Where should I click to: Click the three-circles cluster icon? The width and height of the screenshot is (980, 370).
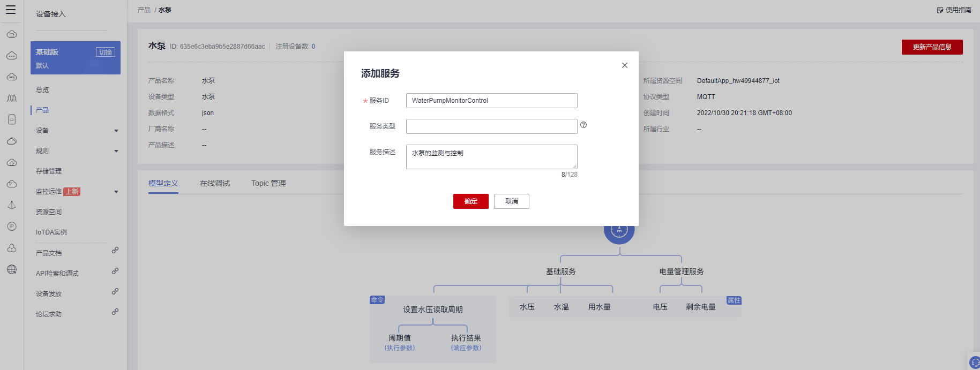[x=12, y=248]
